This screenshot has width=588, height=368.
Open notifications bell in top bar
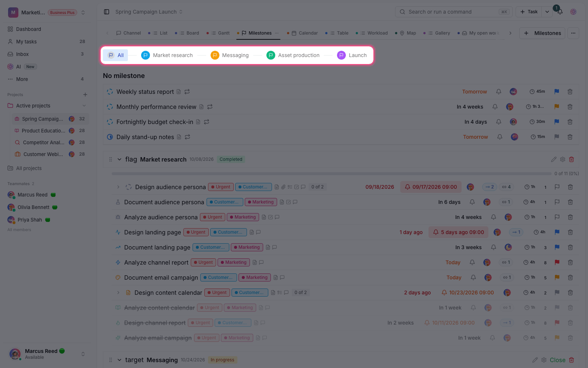coord(560,12)
